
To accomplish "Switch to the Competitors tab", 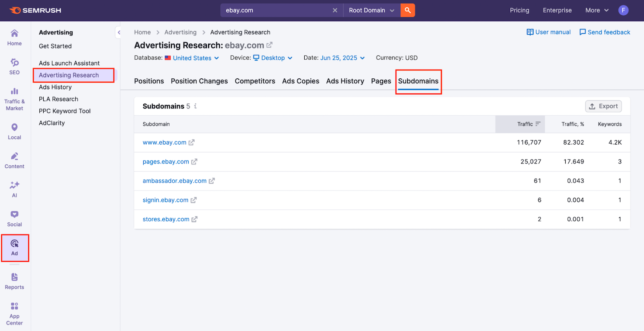I will (x=255, y=81).
